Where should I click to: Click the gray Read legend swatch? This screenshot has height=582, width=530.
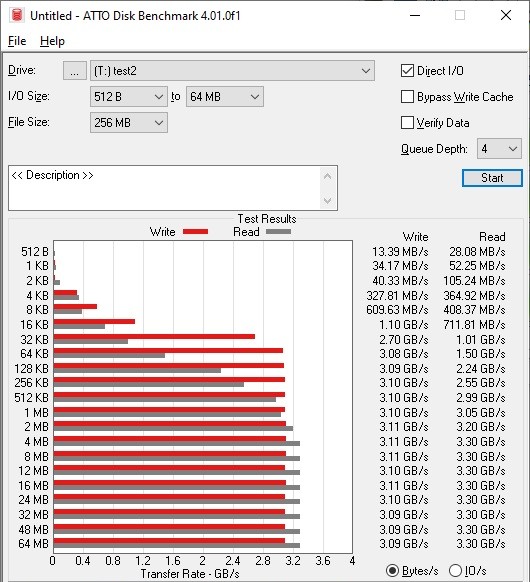point(278,232)
